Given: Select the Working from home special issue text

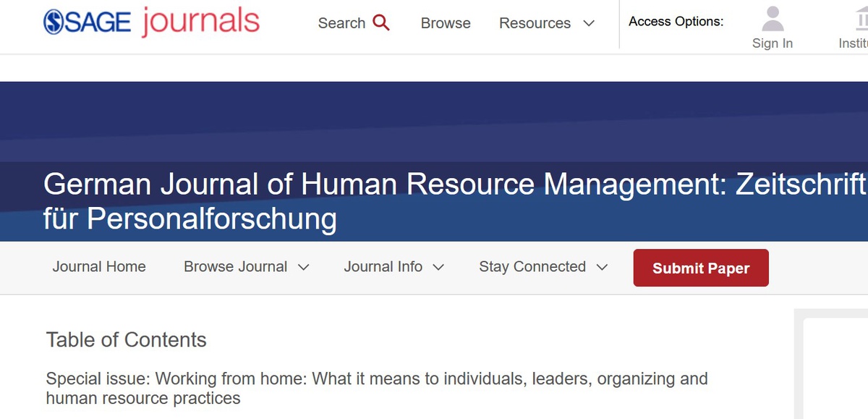Looking at the screenshot, I should point(377,388).
